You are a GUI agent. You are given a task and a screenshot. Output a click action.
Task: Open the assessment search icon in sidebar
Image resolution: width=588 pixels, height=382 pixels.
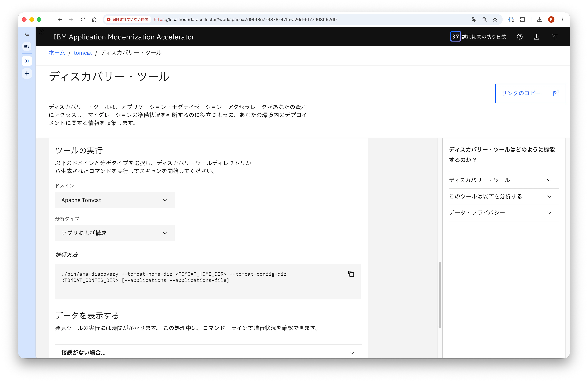27,46
